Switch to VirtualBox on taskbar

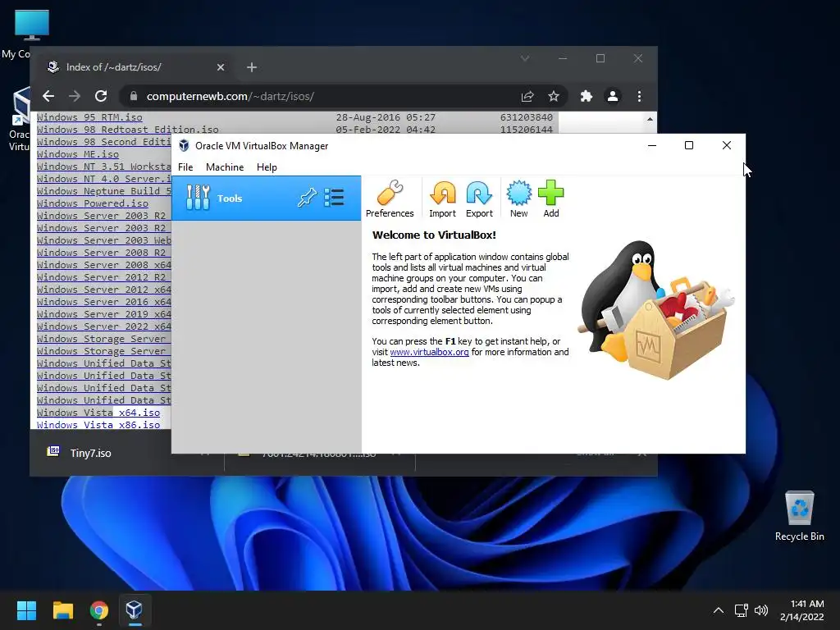coord(134,610)
